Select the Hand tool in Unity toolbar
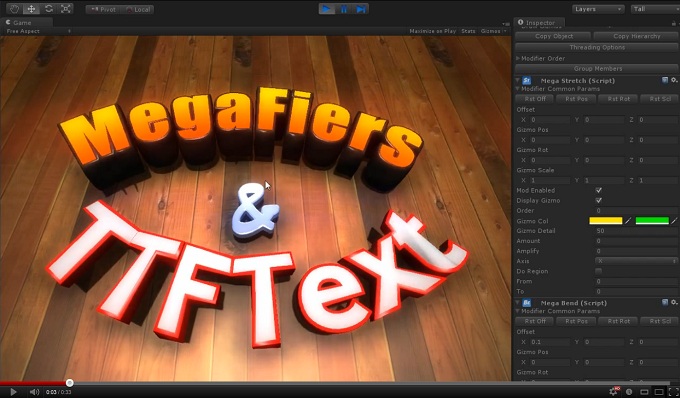The height and width of the screenshot is (398, 680). (14, 9)
